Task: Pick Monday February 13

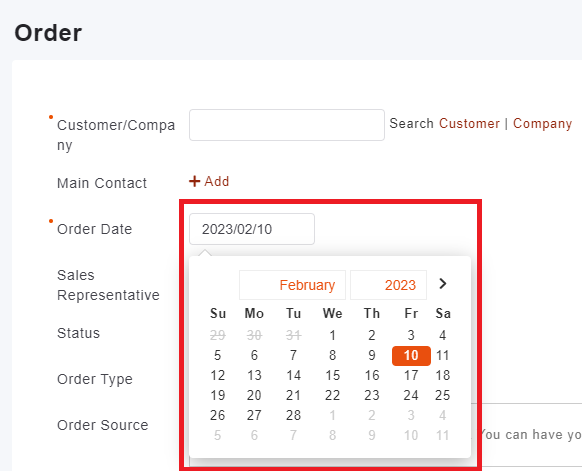Action: pyautogui.click(x=254, y=376)
